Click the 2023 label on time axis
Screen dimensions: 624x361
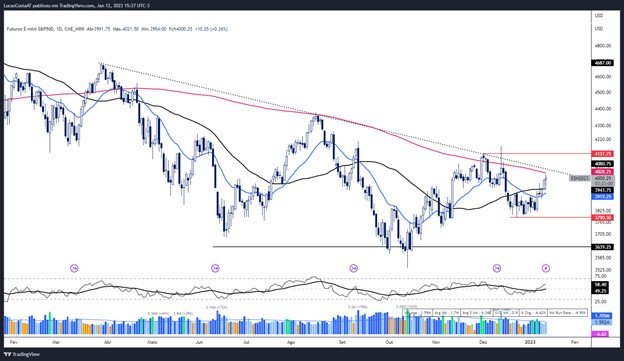coord(530,342)
